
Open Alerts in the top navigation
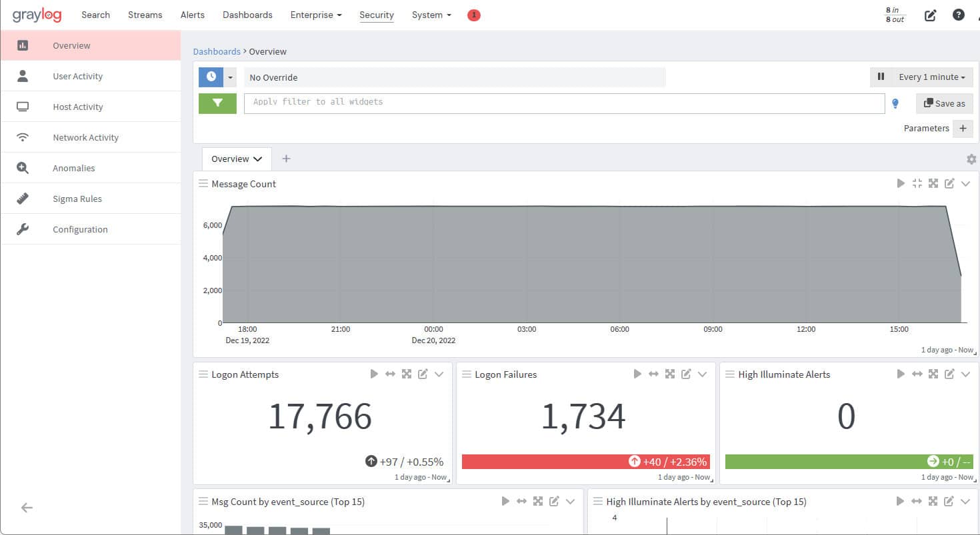(193, 15)
